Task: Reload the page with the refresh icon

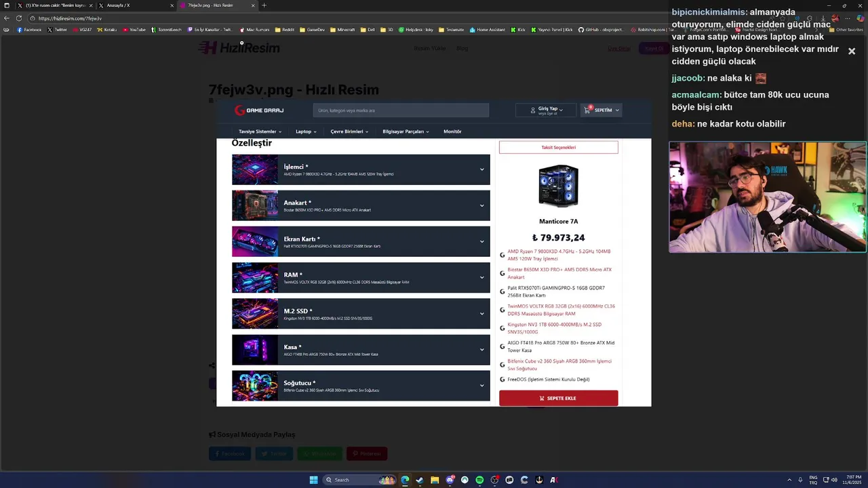Action: (19, 18)
